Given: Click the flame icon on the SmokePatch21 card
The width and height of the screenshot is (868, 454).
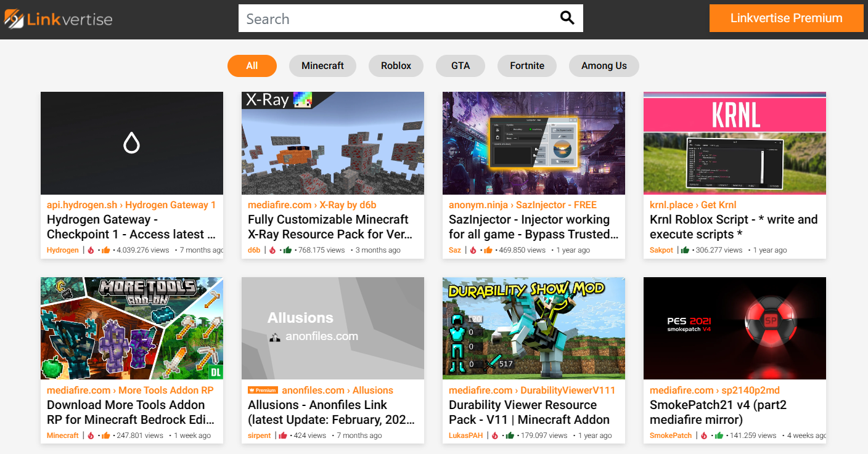Looking at the screenshot, I should click(704, 436).
